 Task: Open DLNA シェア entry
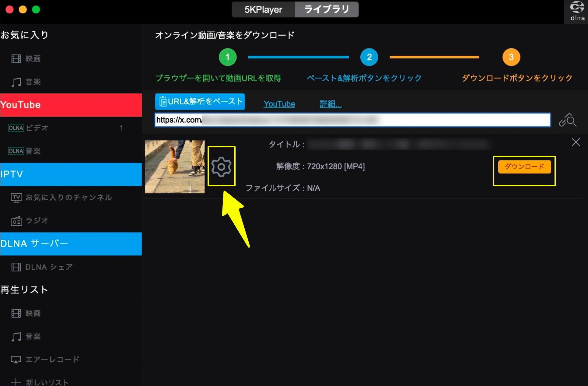pos(42,267)
